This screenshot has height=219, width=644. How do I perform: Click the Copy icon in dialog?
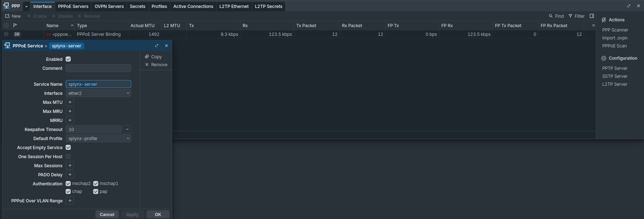[x=147, y=57]
